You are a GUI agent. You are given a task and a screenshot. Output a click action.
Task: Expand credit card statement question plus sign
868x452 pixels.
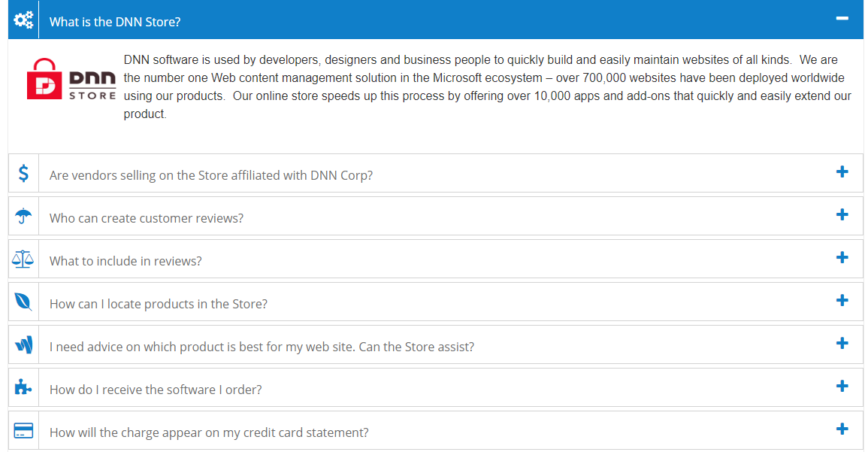(x=842, y=429)
